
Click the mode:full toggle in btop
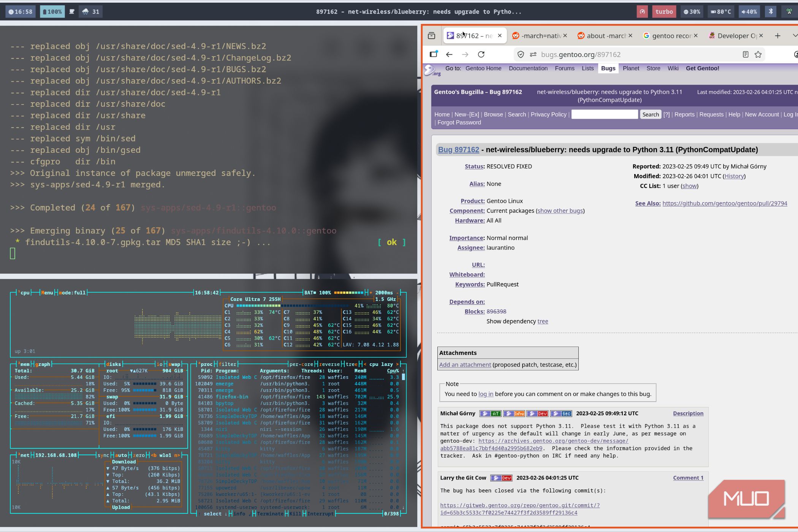pyautogui.click(x=72, y=293)
